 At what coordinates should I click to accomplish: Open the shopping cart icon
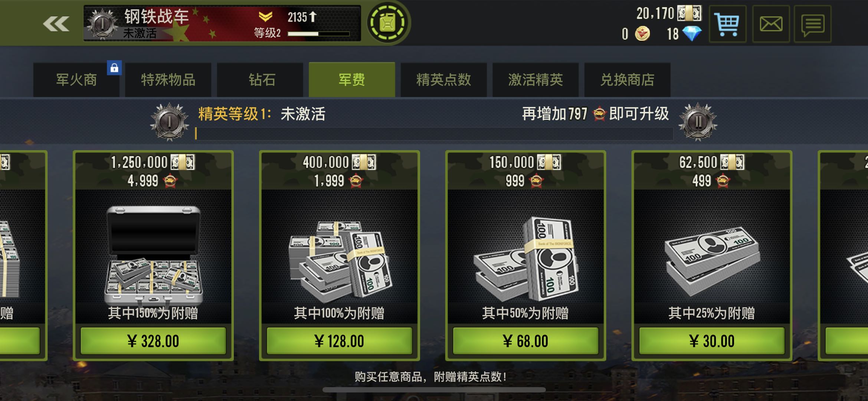[x=727, y=24]
